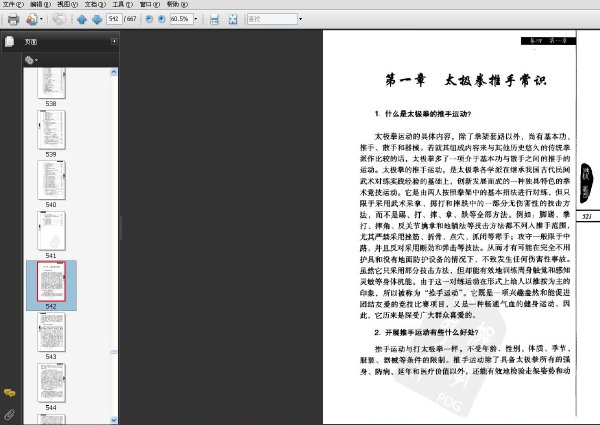The image size is (600, 425).
Task: Click the scrolling page fit-width icon
Action: (x=214, y=19)
